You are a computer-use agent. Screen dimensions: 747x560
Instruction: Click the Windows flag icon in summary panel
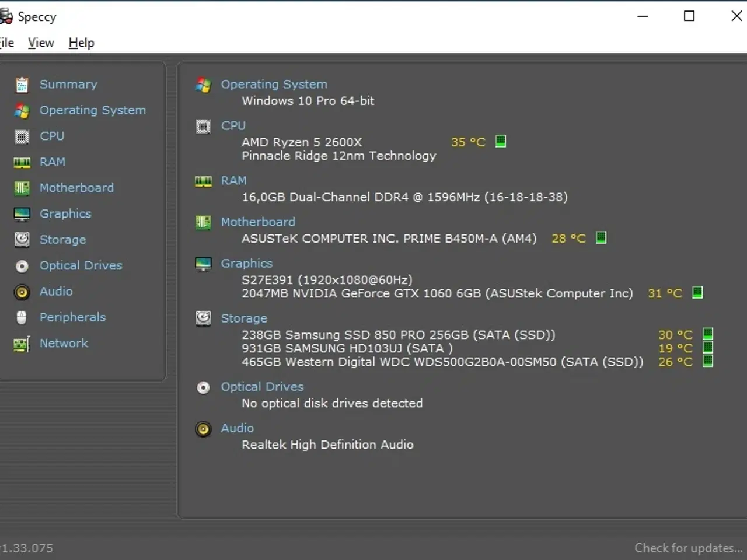click(203, 85)
